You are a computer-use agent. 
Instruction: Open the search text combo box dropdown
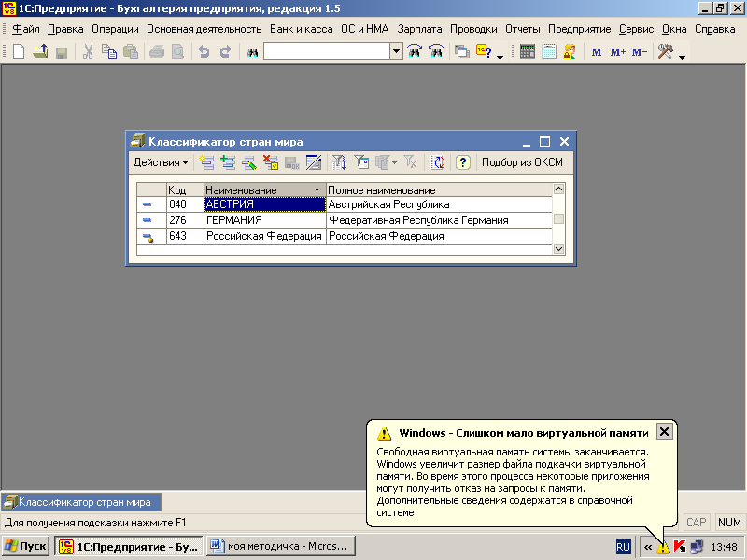click(396, 51)
